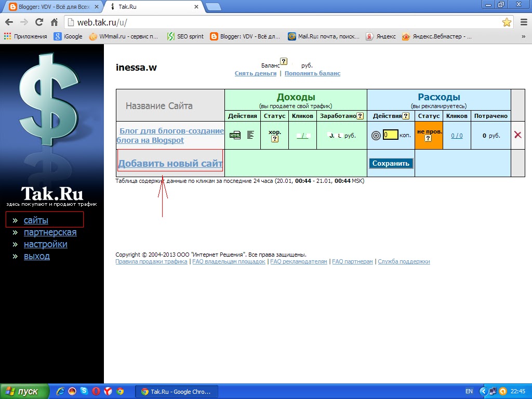532x399 pixels.
Task: Open Приложения apps bookmark
Action: tap(25, 36)
